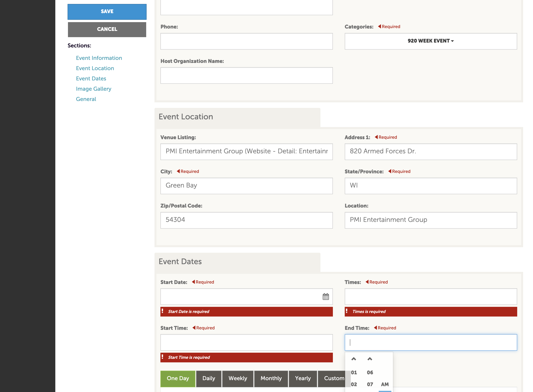Jump to the Event Dates section

(x=91, y=79)
